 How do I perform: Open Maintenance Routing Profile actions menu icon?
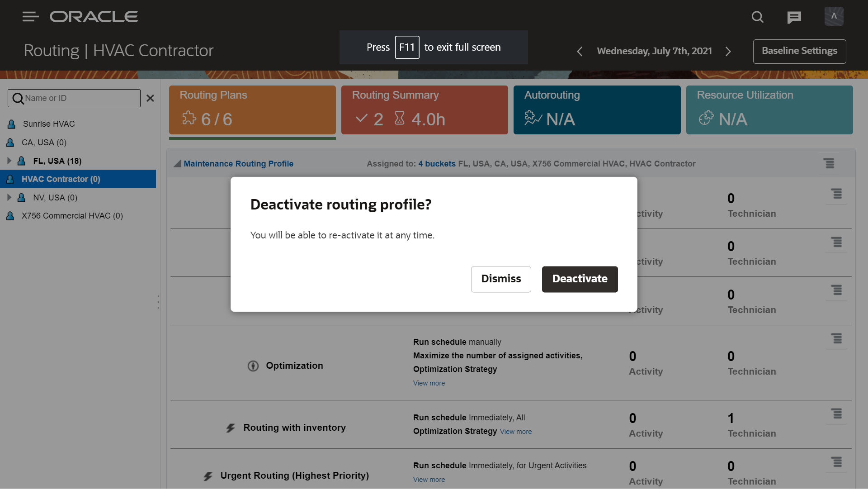(829, 163)
